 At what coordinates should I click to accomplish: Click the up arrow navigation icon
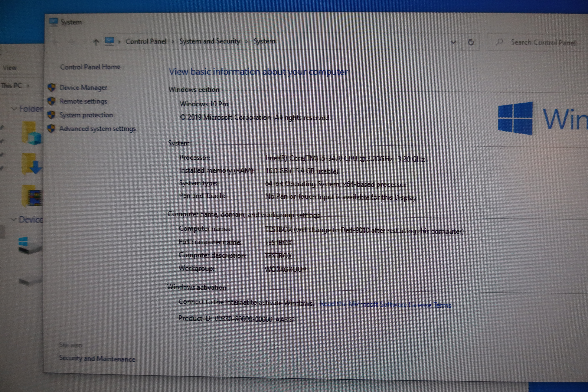point(96,42)
